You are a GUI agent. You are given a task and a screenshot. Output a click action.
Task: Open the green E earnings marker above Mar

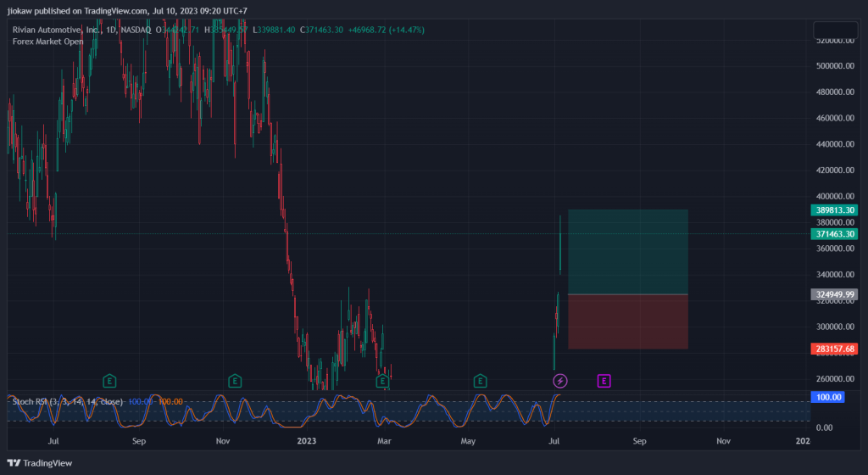point(382,381)
